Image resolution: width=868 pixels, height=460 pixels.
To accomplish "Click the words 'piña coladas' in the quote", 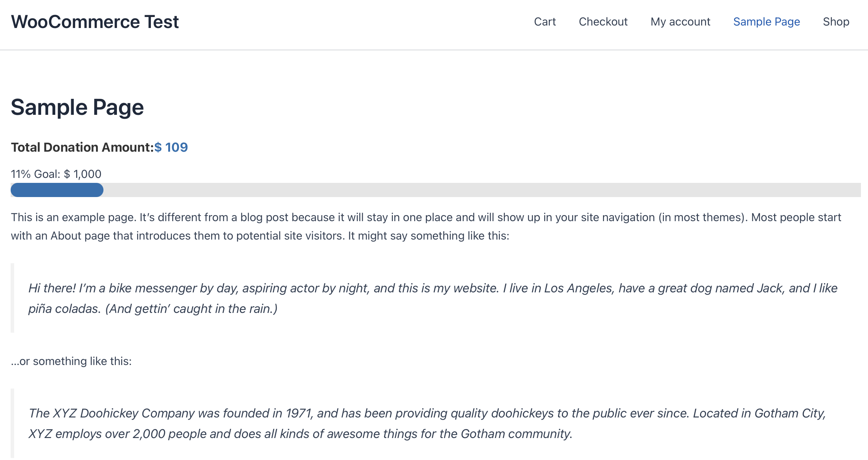I will tap(64, 309).
